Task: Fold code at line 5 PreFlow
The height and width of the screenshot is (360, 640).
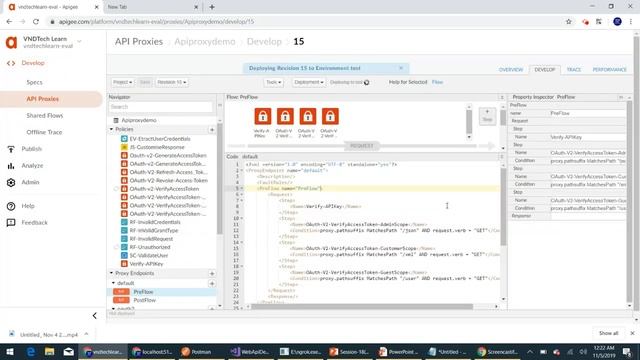Action: coord(242,189)
